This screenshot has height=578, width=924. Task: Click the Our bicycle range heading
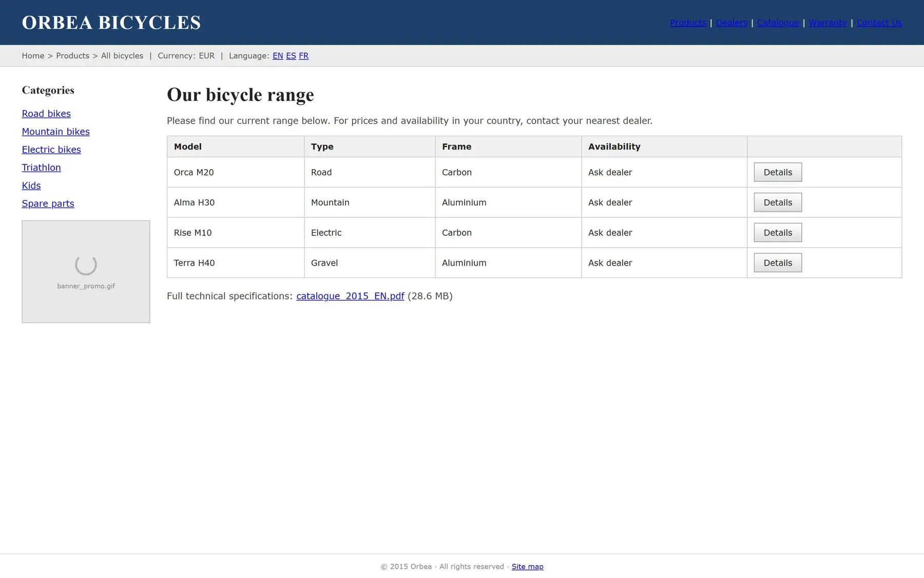point(240,95)
